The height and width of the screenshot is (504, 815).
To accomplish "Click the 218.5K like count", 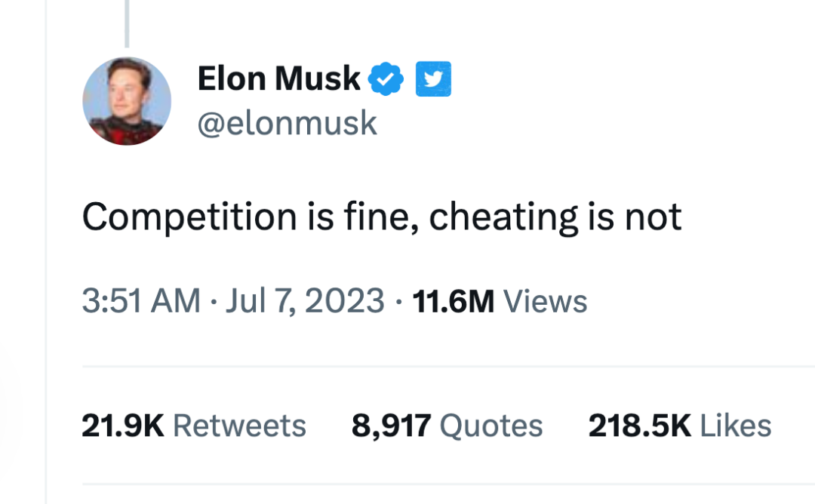I will tap(639, 426).
